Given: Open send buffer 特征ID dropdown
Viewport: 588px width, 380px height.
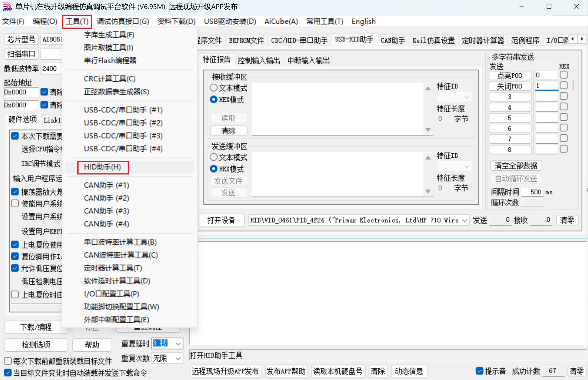Looking at the screenshot, I should [x=466, y=166].
